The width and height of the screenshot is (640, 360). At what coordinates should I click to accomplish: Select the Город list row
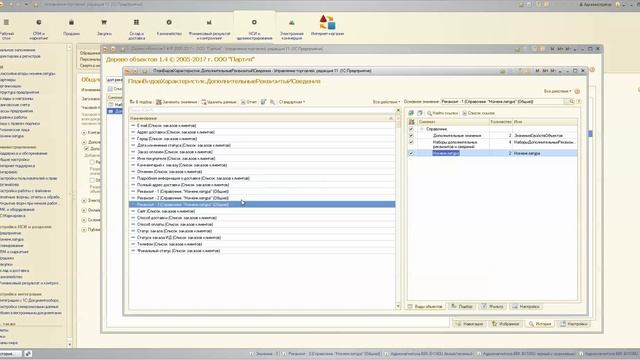tap(262, 138)
